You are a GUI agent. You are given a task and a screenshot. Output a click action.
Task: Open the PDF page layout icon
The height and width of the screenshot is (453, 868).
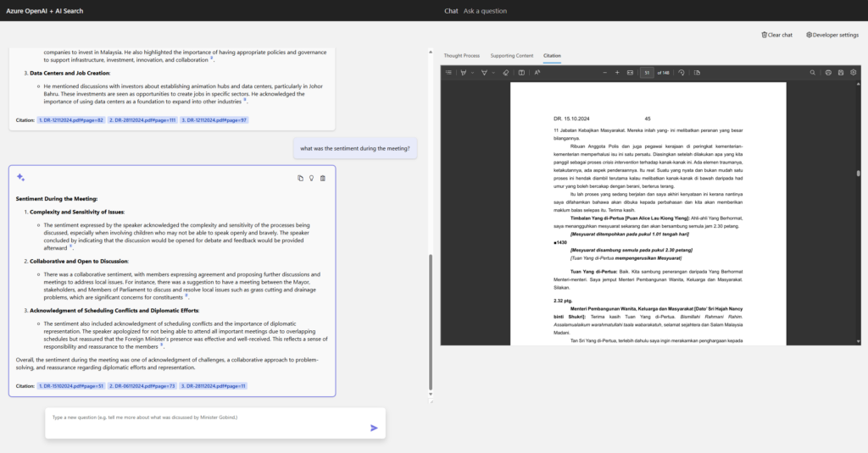click(697, 73)
